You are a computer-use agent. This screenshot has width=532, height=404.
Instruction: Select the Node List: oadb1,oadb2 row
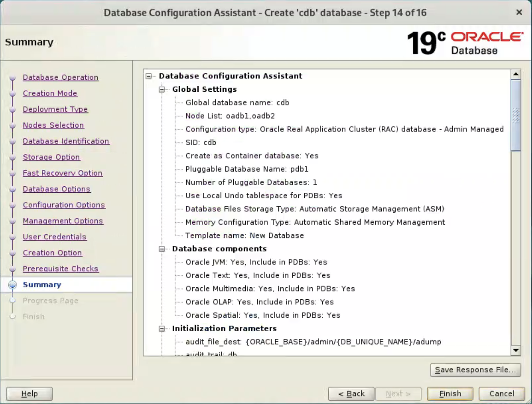[x=230, y=116]
